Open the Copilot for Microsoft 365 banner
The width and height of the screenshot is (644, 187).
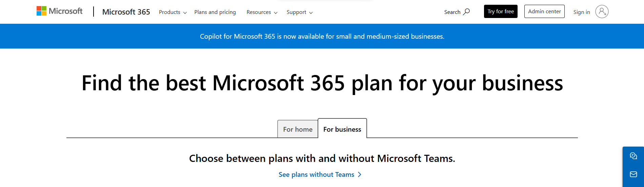(x=322, y=36)
